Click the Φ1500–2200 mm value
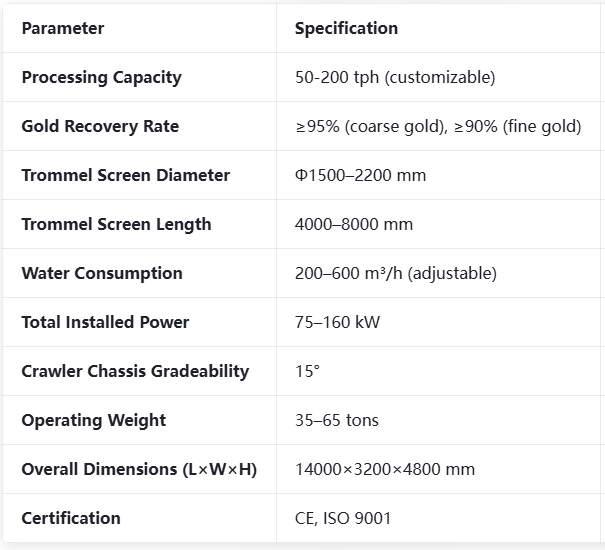This screenshot has height=550, width=605. (x=360, y=175)
